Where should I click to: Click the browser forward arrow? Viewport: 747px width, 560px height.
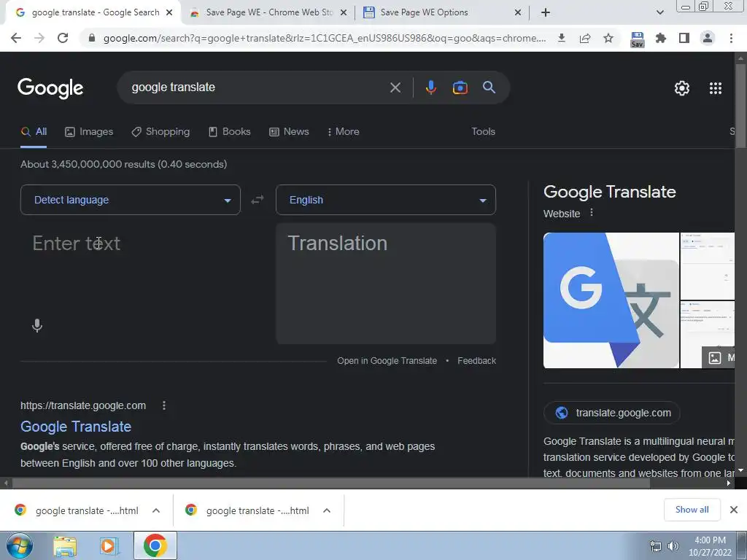point(39,38)
